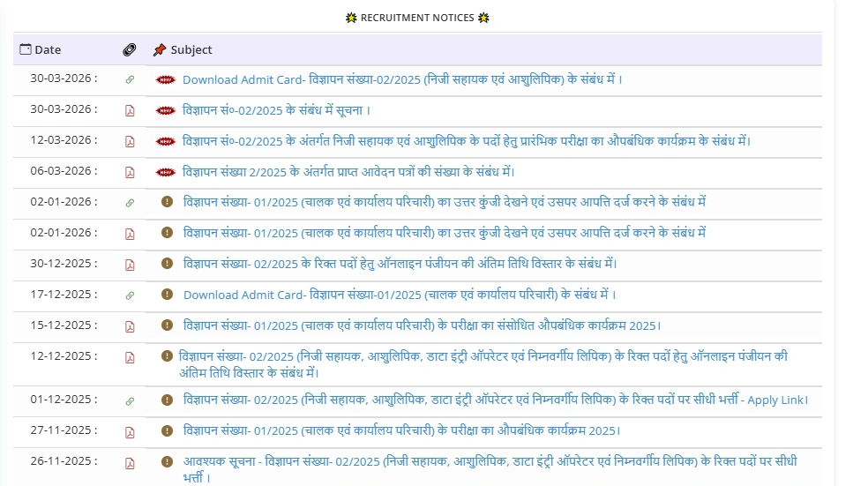
Task: Open the 'विज्ञापन सं०-02/2025 के संबंध में सूचना' link
Action: [x=276, y=110]
